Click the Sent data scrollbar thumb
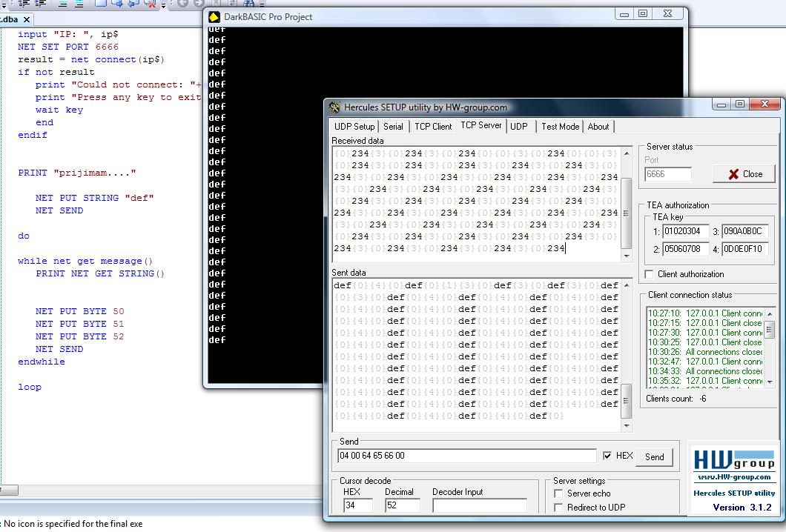Viewport: 786px width, 532px height. pyautogui.click(x=627, y=401)
